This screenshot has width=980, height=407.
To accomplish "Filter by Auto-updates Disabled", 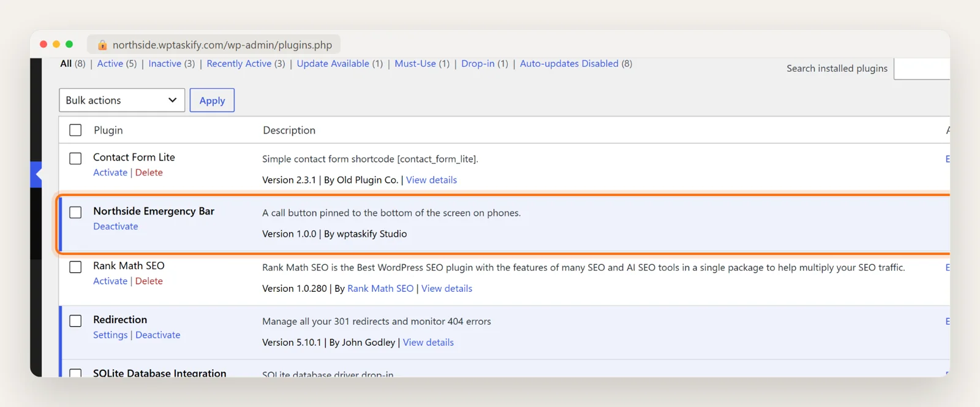I will (x=569, y=63).
